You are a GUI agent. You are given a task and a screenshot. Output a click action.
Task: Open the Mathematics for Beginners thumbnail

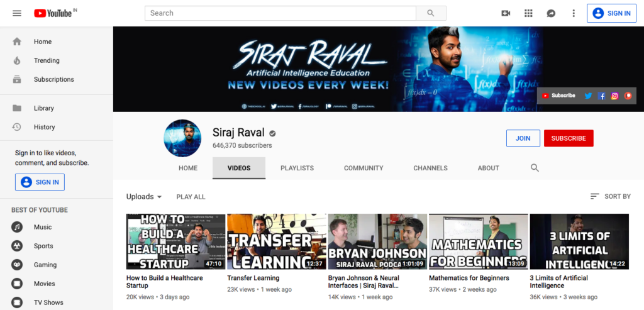click(x=479, y=241)
